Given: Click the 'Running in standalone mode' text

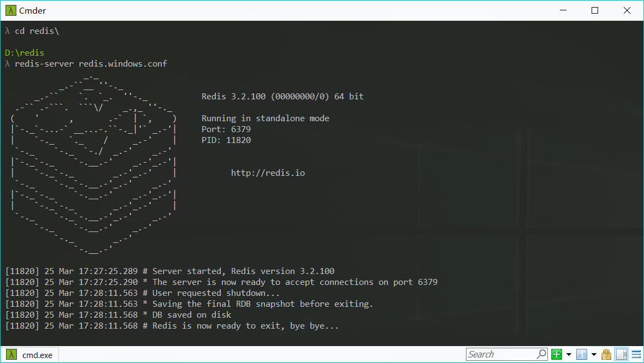Looking at the screenshot, I should tap(265, 118).
